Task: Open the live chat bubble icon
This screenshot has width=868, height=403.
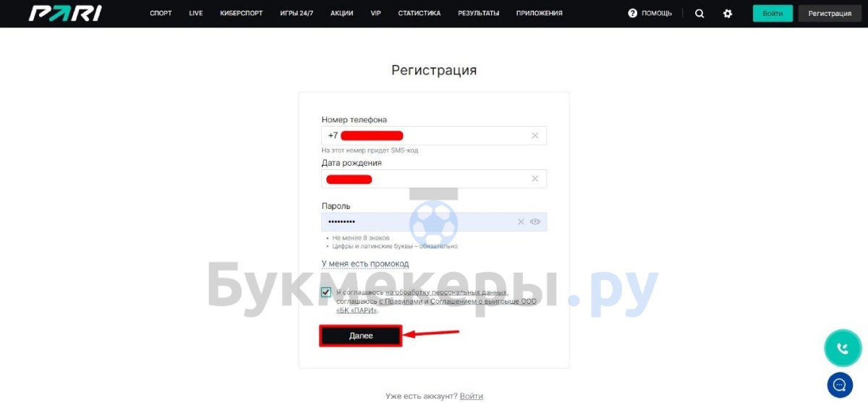Action: tap(840, 385)
